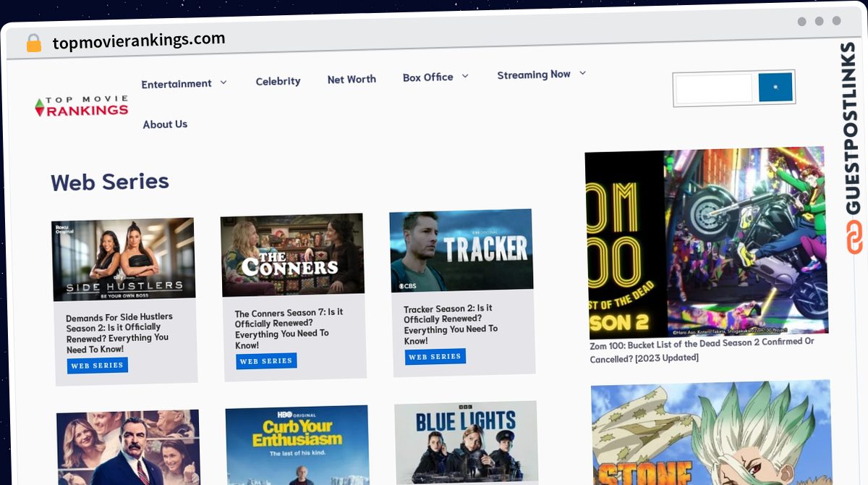Open the Side Hustlers Season 2 article link
The height and width of the screenshot is (485, 868).
(x=119, y=333)
